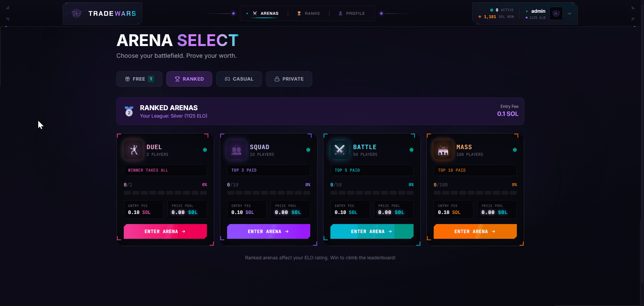Enter the Battle arena

coord(372,231)
